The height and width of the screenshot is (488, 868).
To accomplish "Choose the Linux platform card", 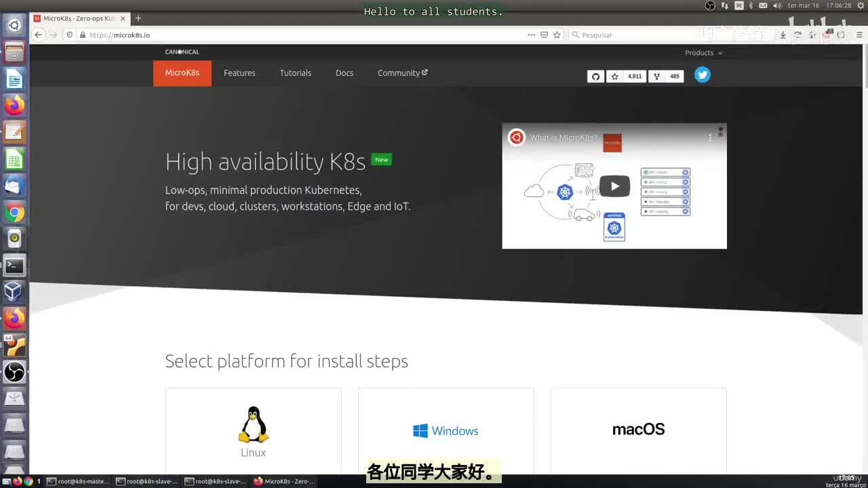I will pos(254,431).
